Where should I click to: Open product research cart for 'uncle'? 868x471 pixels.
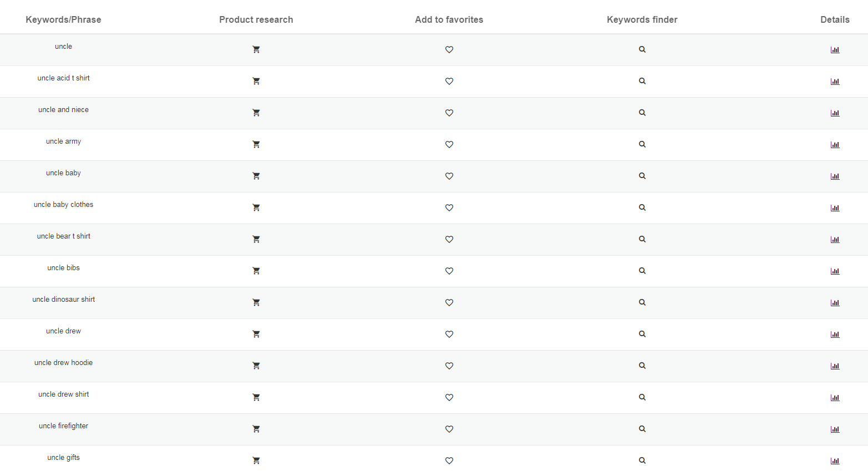256,49
